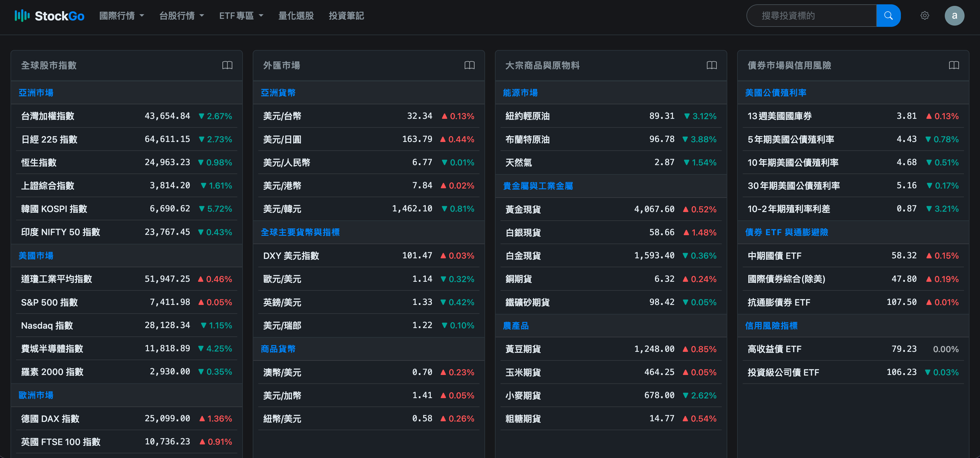This screenshot has width=980, height=458.
Task: Go to 量化選股 page
Action: pos(296,15)
